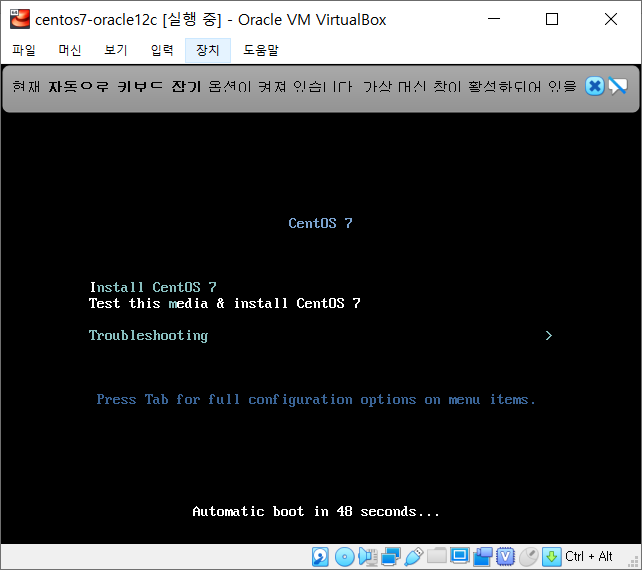This screenshot has width=642, height=570.
Task: Click the optical drive status icon
Action: [x=344, y=557]
